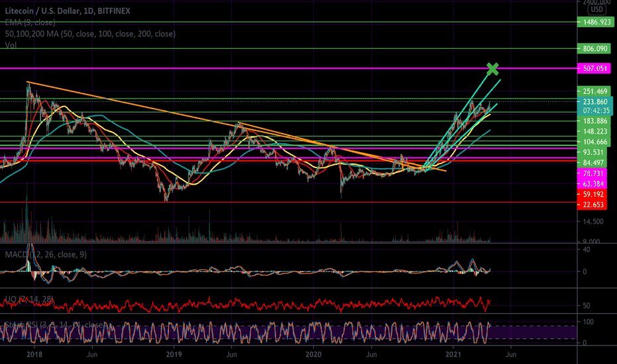Click the USD currency button on price scale
This screenshot has width=617, height=364.
(596, 9)
